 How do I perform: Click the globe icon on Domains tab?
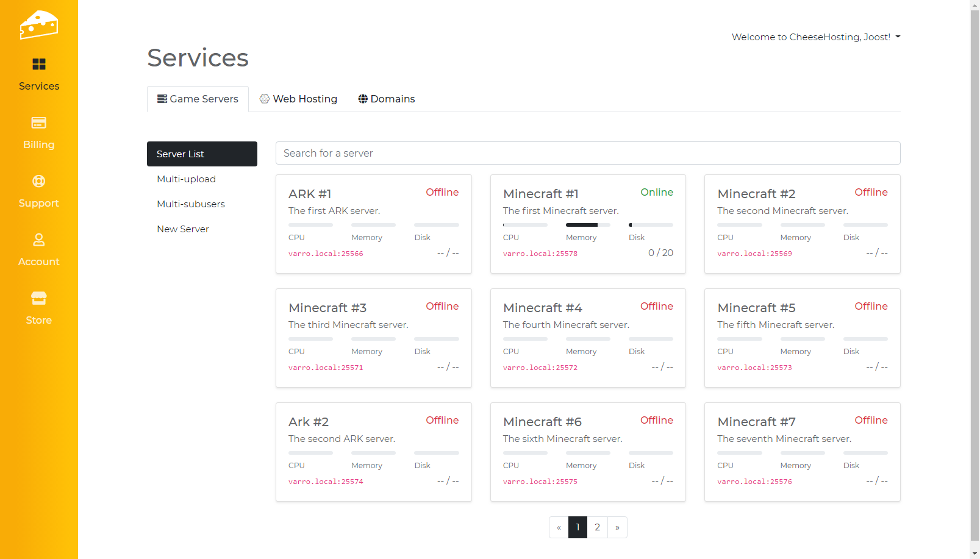tap(363, 99)
